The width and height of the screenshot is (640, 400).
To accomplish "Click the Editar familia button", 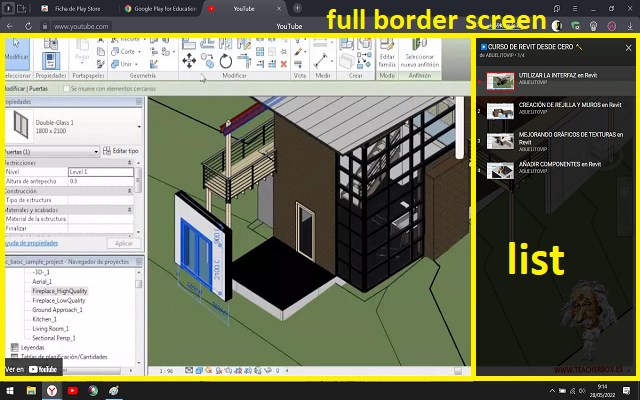I will click(x=387, y=53).
